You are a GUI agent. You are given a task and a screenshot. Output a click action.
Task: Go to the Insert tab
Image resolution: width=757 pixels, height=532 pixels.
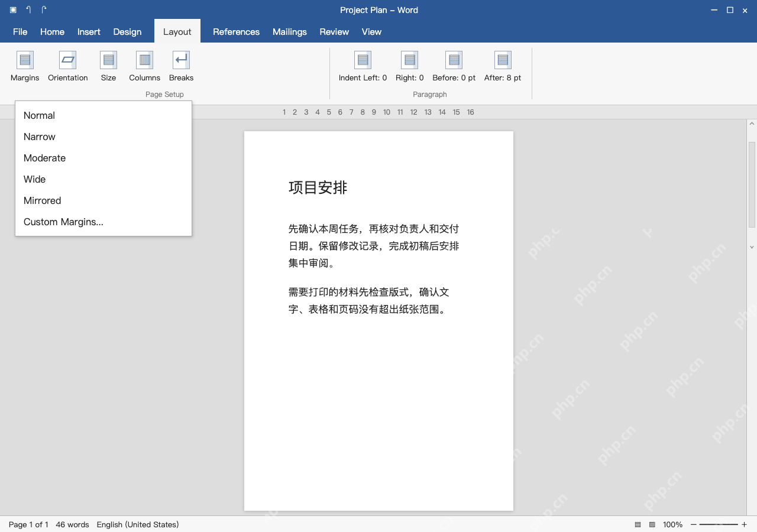(x=89, y=32)
